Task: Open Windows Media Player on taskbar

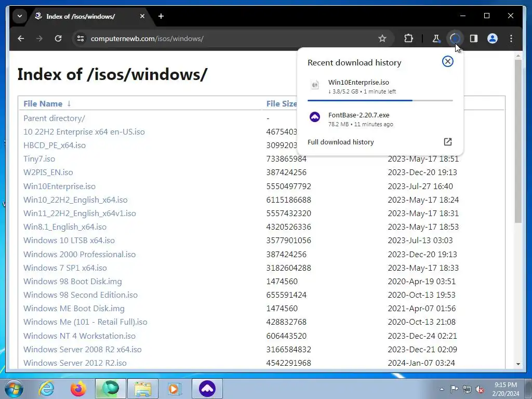Action: [x=175, y=389]
